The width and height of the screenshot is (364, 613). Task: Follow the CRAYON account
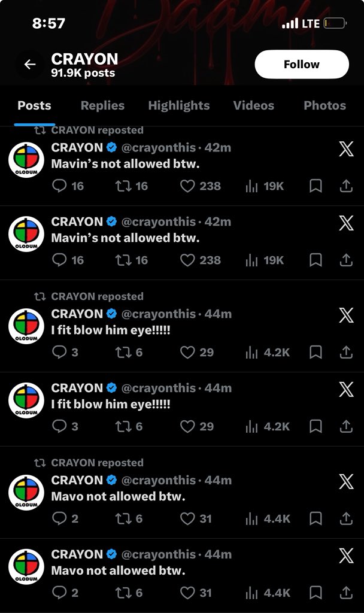coord(301,65)
